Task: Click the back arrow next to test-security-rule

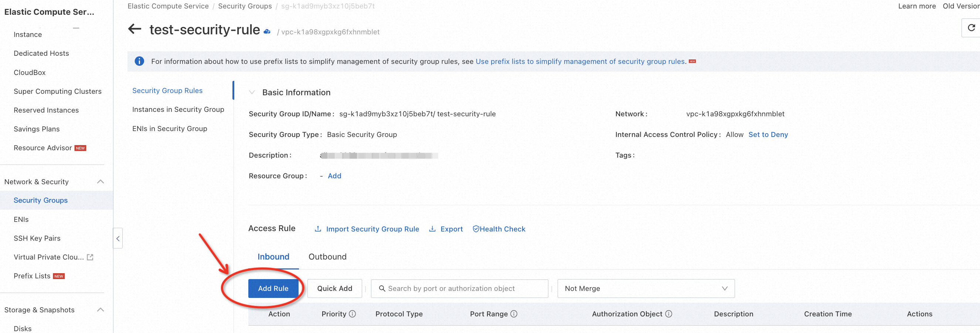Action: [x=135, y=29]
